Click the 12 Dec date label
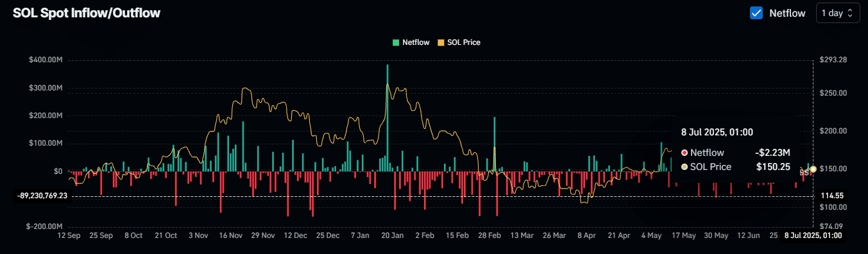Screen dimensions: 868x254 coord(295,236)
